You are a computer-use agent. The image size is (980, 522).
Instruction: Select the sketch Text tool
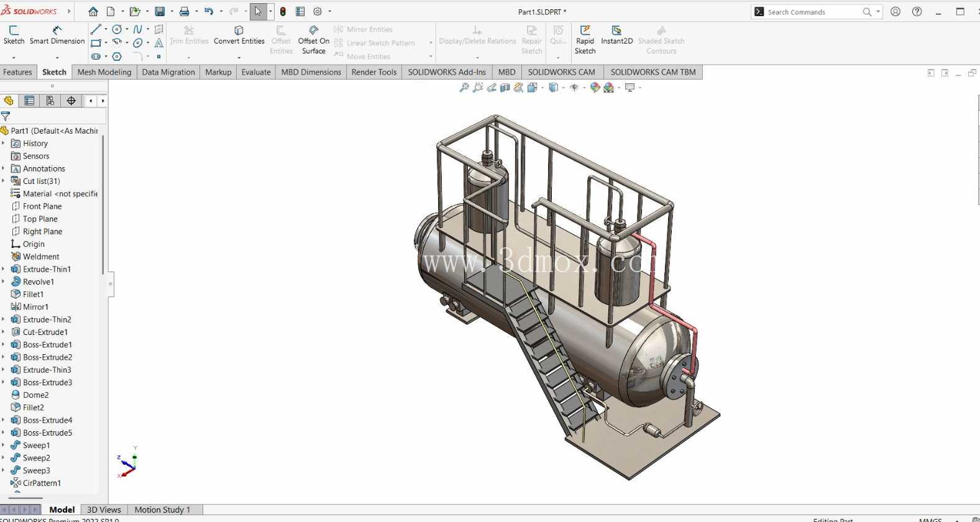158,43
